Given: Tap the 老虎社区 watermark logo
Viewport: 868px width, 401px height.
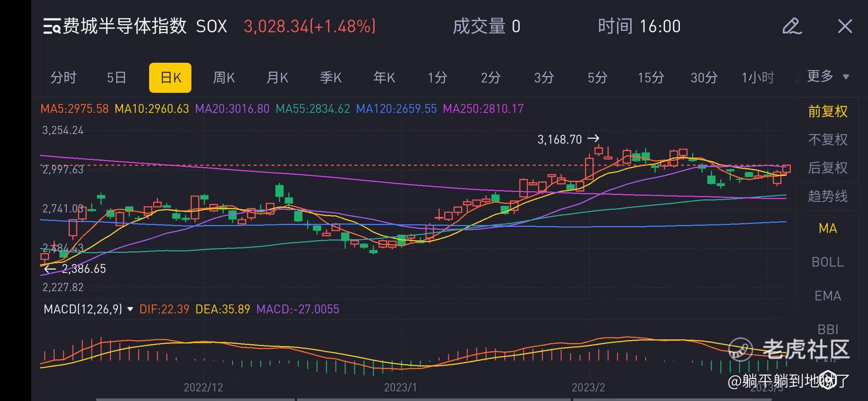Looking at the screenshot, I should click(740, 349).
